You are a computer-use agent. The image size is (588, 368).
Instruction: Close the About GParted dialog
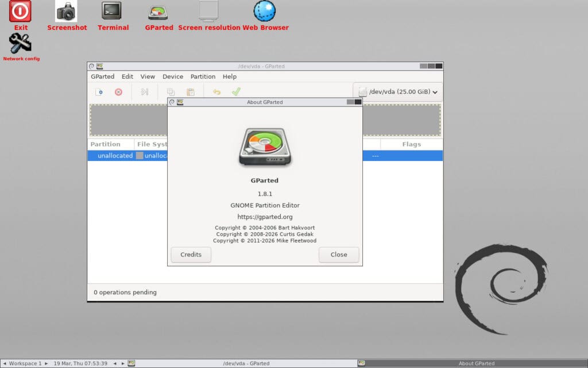(338, 255)
